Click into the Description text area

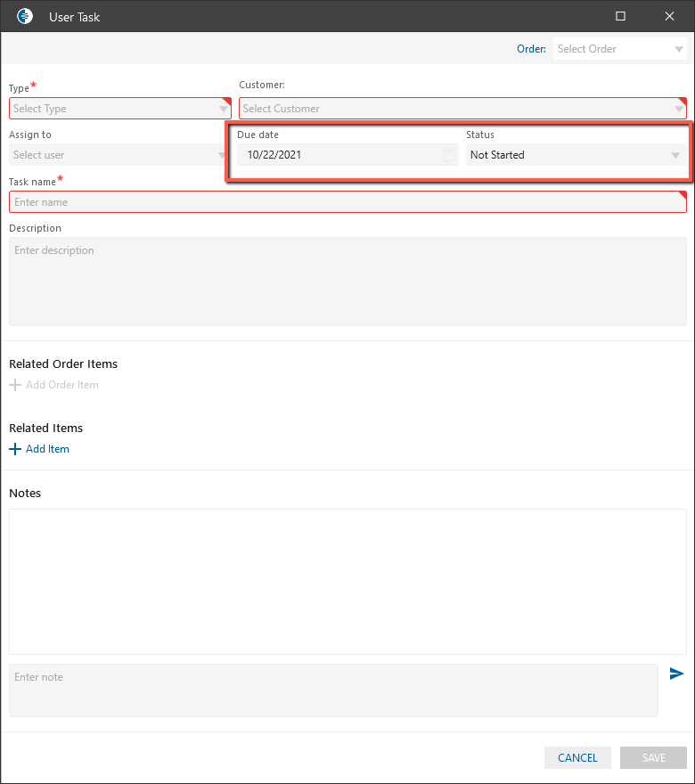(347, 281)
